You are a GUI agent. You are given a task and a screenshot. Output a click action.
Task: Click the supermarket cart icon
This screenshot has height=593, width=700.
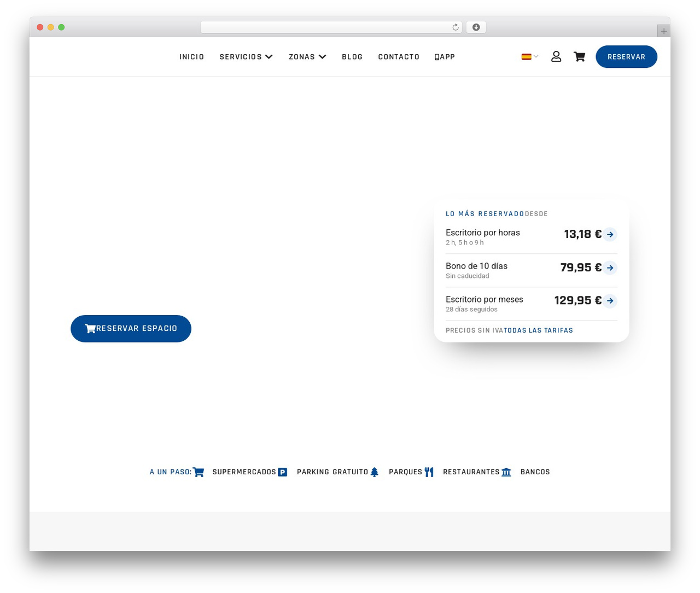coord(199,472)
